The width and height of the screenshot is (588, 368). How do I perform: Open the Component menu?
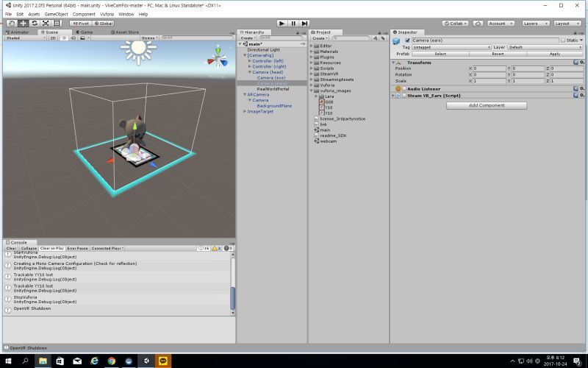point(84,14)
